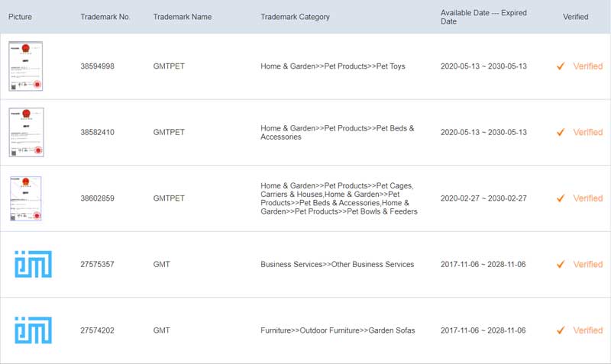The height and width of the screenshot is (364, 611).
Task: Click checkmark icon in Other Business Services row
Action: pyautogui.click(x=561, y=264)
